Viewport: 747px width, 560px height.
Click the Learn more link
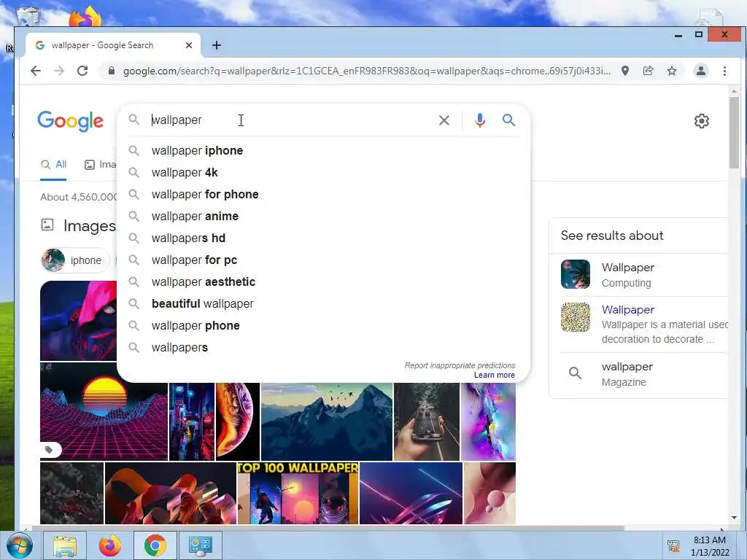(x=494, y=376)
